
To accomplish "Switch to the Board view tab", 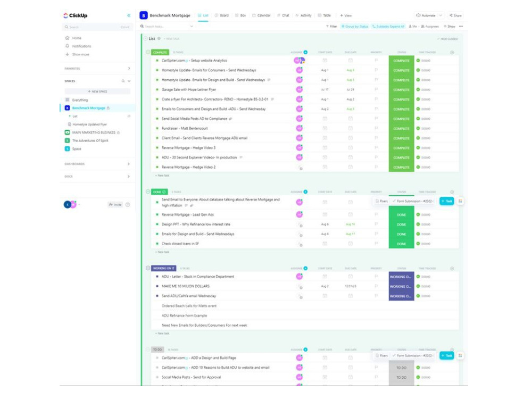I will [221, 15].
